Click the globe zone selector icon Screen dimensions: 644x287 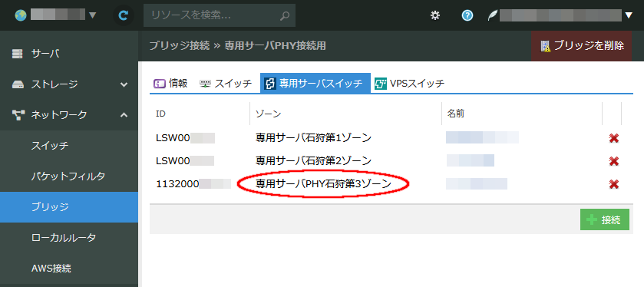pyautogui.click(x=20, y=15)
